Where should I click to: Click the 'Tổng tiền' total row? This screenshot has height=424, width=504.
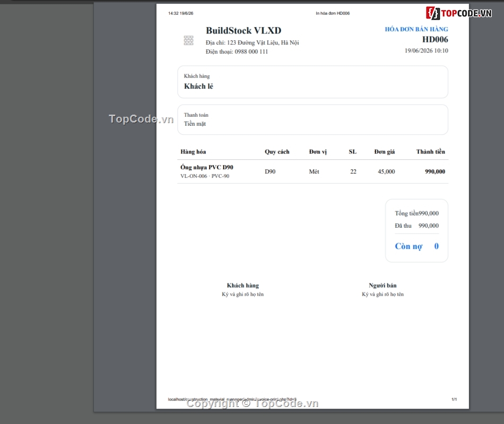click(416, 213)
